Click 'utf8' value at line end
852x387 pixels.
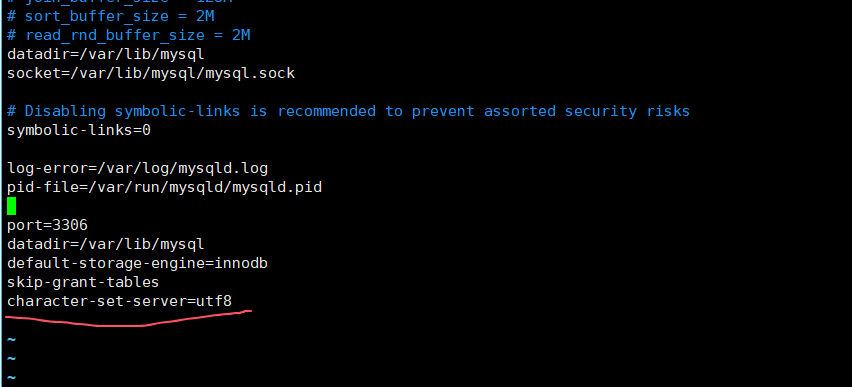pos(214,301)
